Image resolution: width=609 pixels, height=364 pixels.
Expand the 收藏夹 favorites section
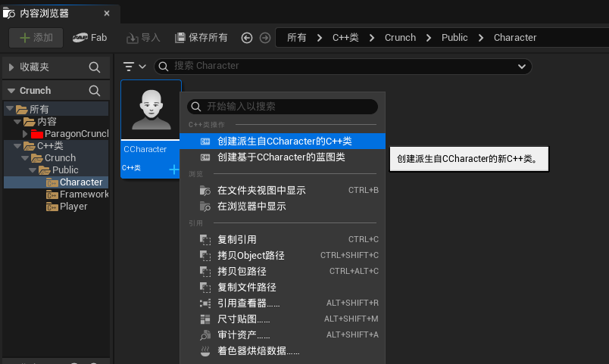(x=11, y=67)
